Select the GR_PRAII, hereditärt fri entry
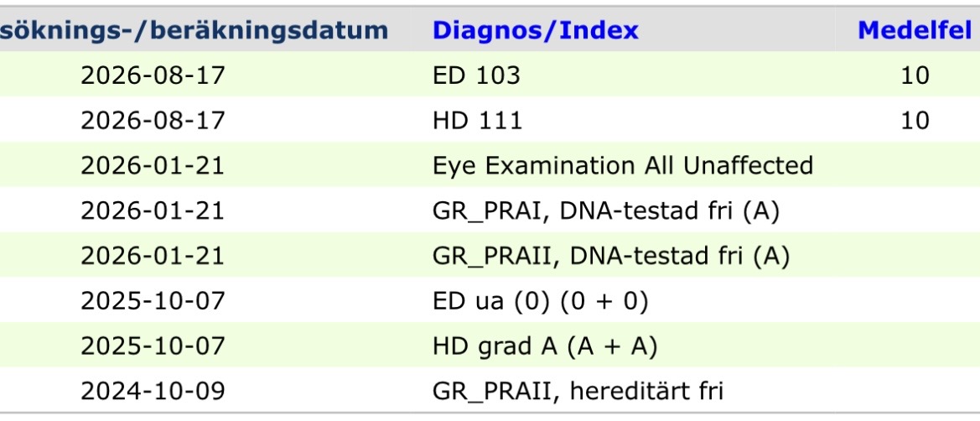Image resolution: width=980 pixels, height=421 pixels. [578, 391]
